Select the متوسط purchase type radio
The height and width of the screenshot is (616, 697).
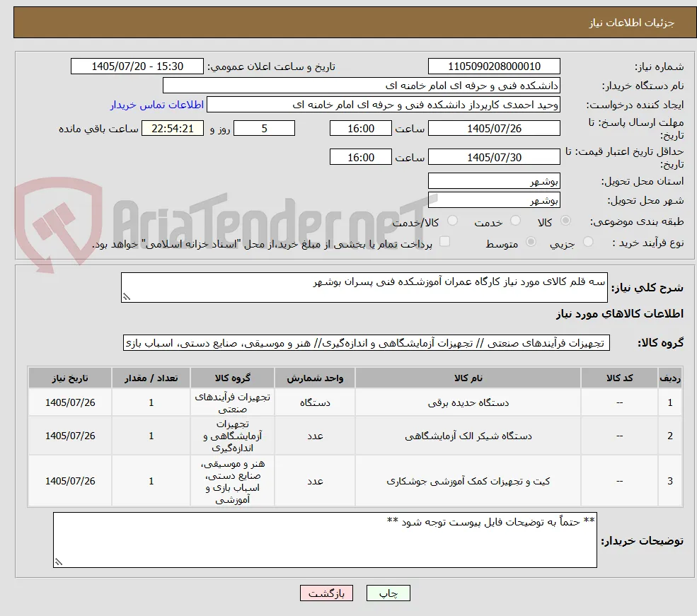coord(531,242)
